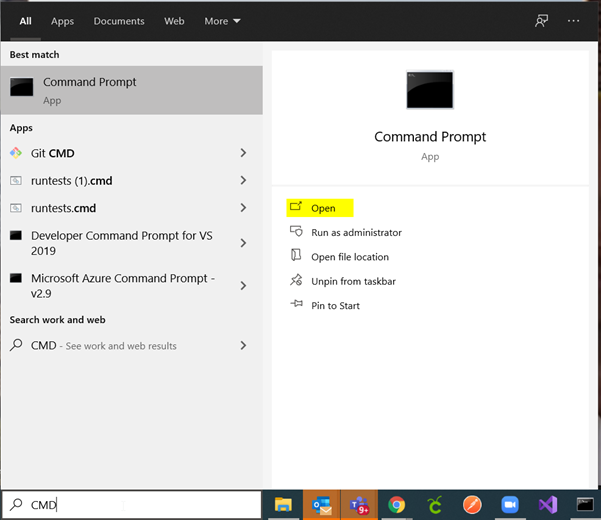The image size is (601, 520).
Task: Expand the CMD web results arrow
Action: (x=243, y=345)
